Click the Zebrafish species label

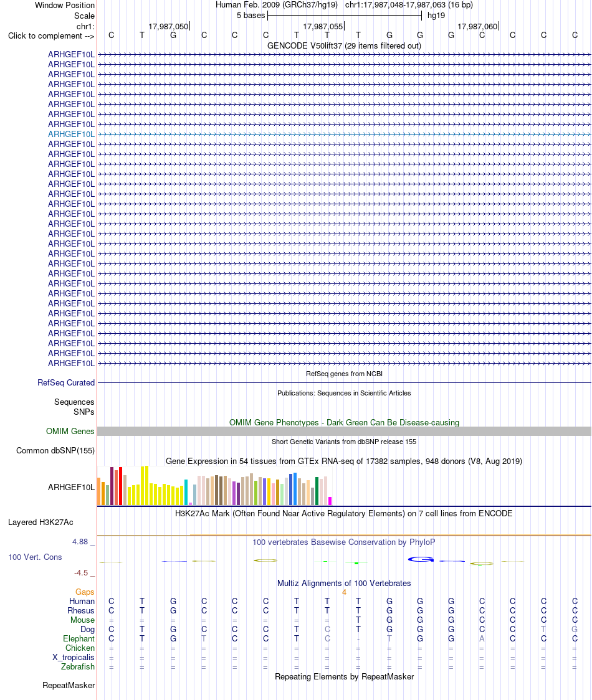78,666
